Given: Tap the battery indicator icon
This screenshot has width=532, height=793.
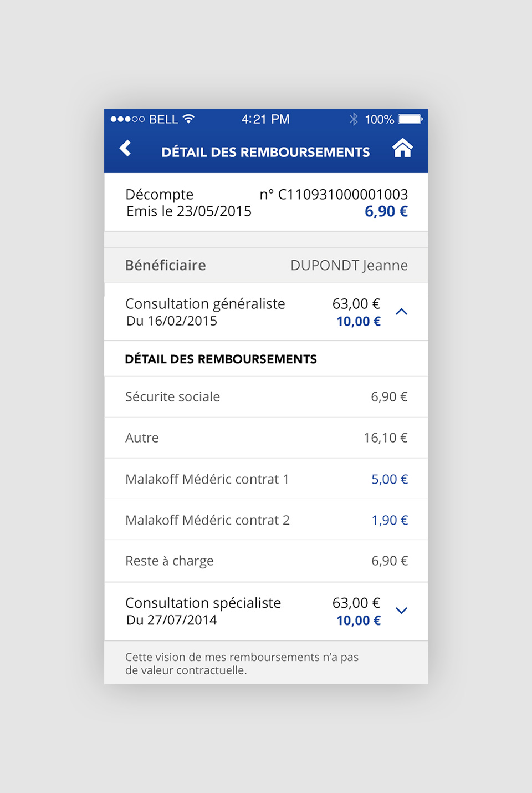Looking at the screenshot, I should click(x=411, y=119).
